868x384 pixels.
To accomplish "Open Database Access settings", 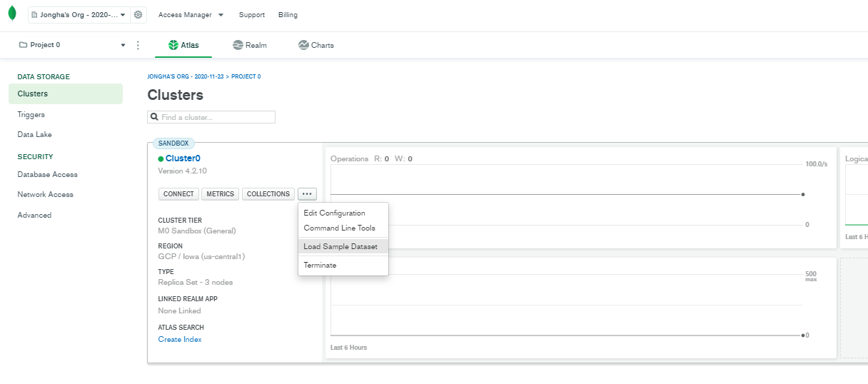I will (48, 174).
